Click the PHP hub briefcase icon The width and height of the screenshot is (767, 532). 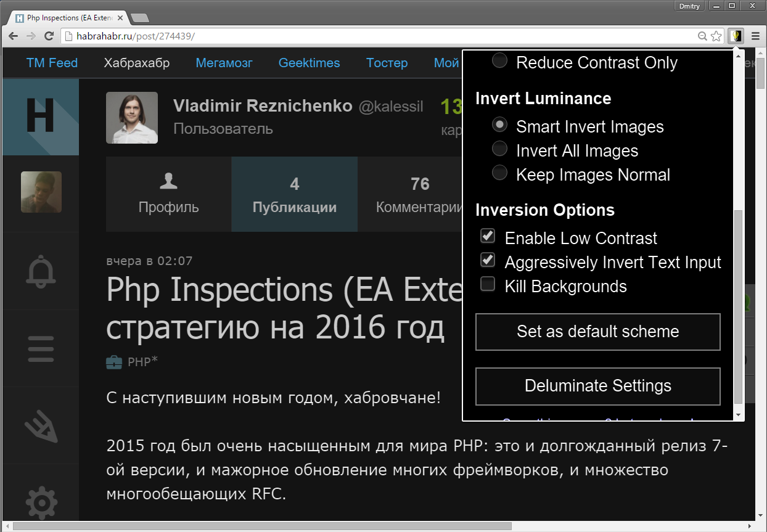pos(114,362)
